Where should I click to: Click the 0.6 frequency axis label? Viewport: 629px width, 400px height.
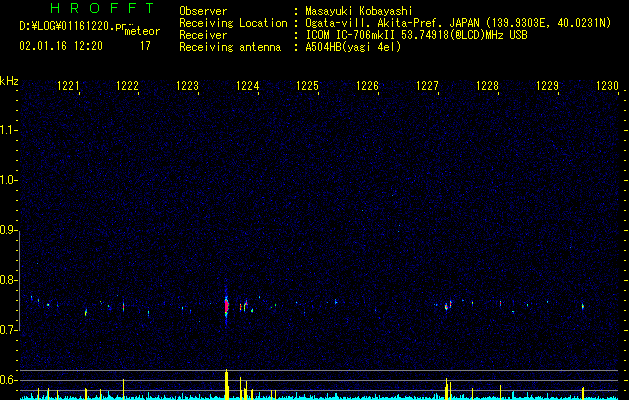(8, 380)
